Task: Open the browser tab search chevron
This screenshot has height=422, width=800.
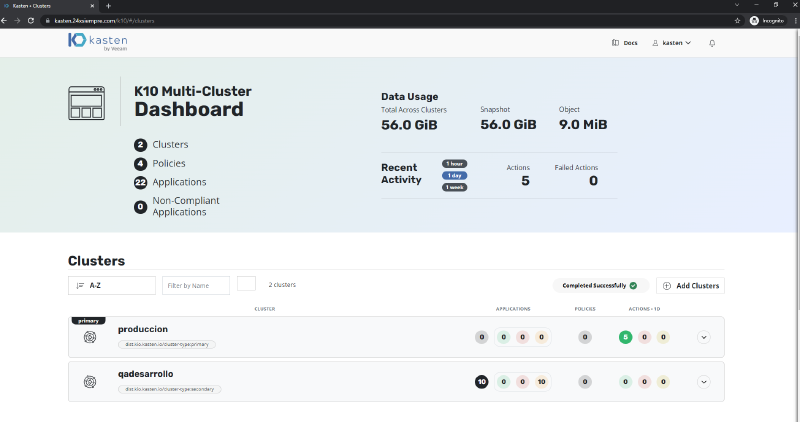Action: (737, 5)
